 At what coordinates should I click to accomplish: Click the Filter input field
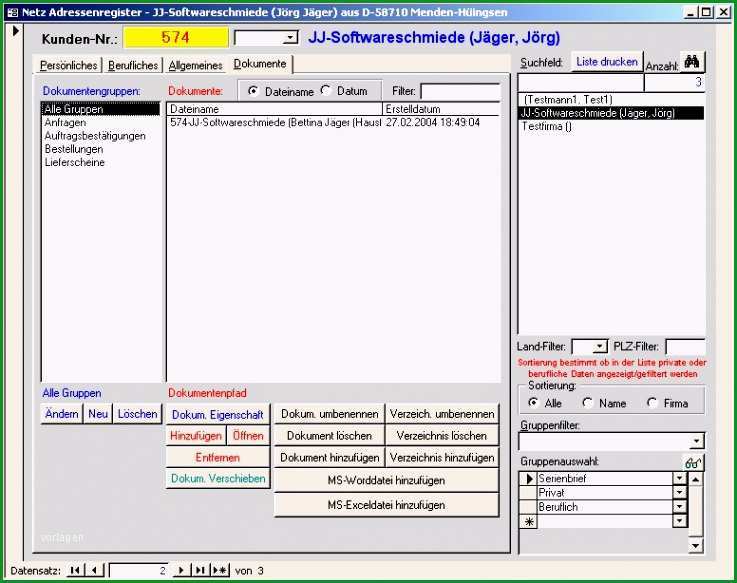coord(460,91)
